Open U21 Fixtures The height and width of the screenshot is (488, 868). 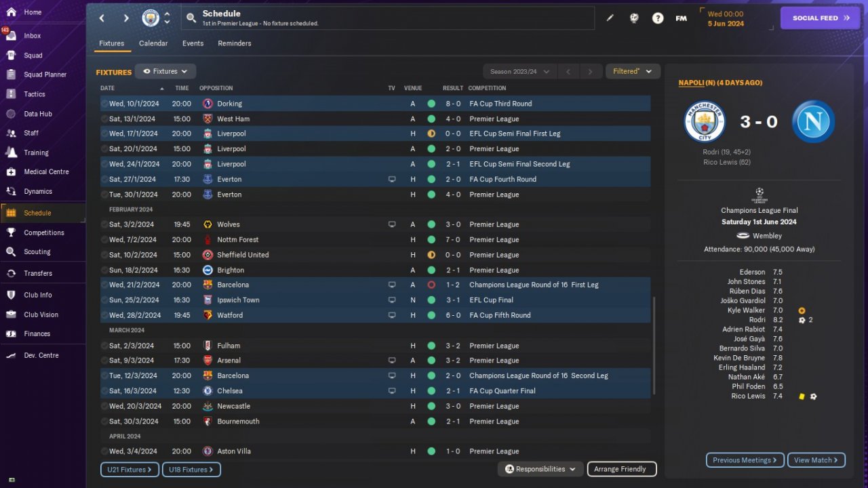click(130, 470)
